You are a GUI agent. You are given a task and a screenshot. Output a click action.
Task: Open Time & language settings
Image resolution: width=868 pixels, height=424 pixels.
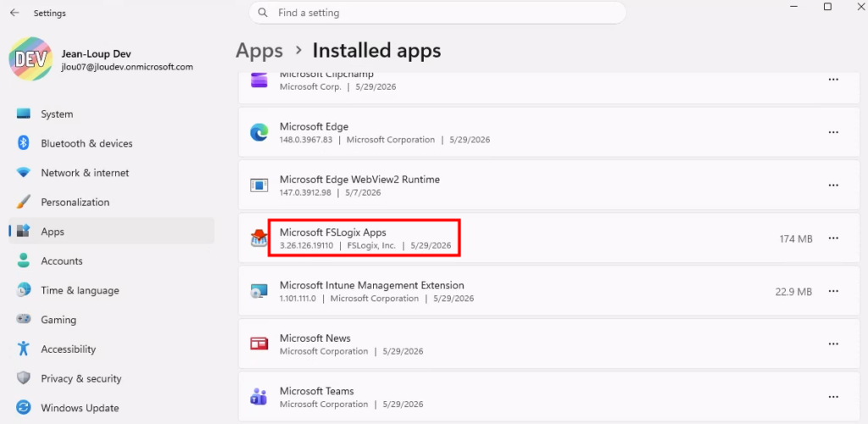click(111, 290)
